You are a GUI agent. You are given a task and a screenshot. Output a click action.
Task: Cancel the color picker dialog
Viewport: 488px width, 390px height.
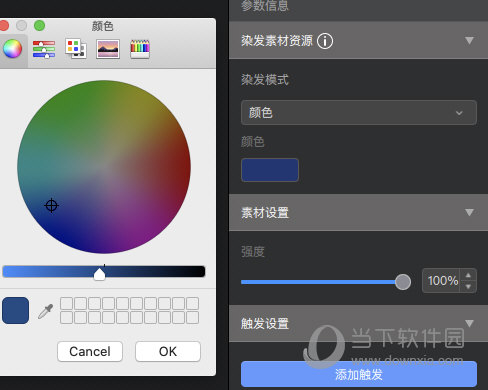tap(90, 351)
